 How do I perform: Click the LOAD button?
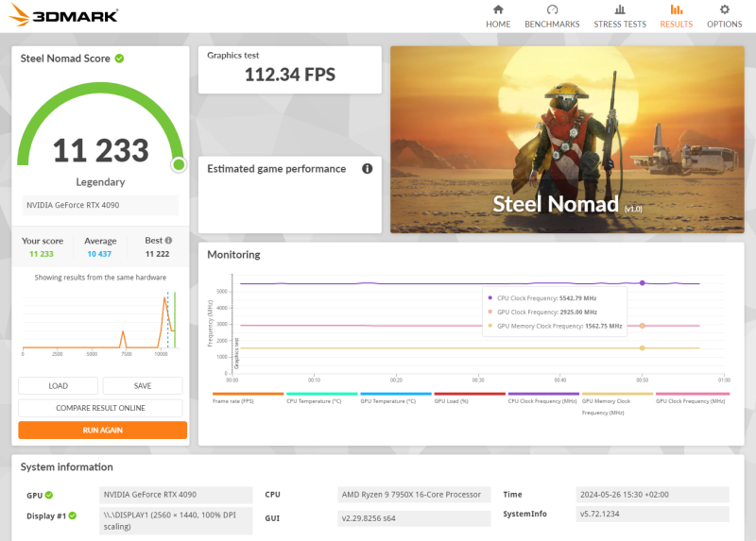59,386
